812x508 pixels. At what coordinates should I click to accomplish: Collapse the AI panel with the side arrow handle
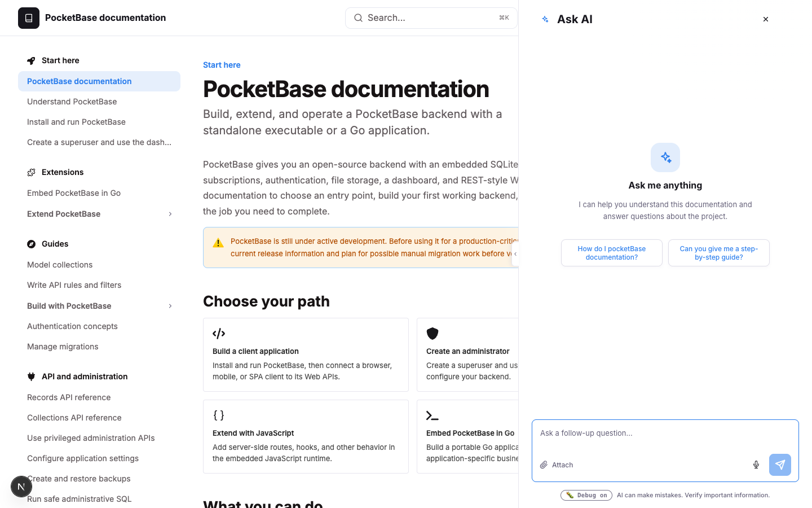(x=515, y=254)
